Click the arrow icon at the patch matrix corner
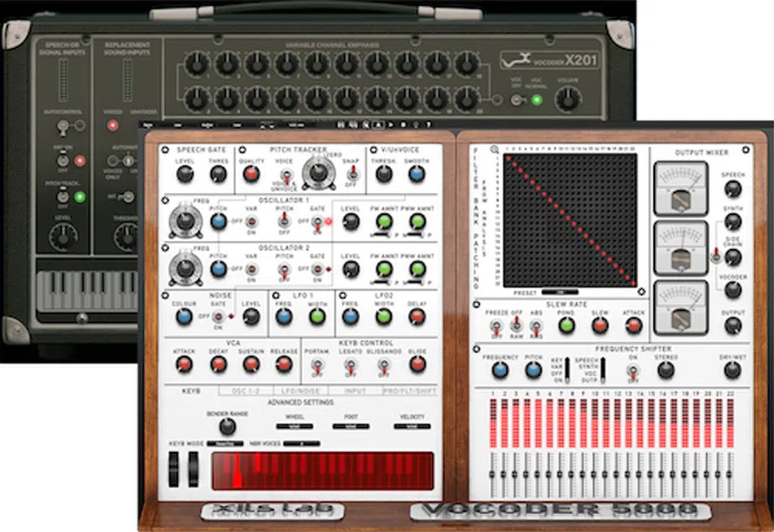 click(x=640, y=292)
